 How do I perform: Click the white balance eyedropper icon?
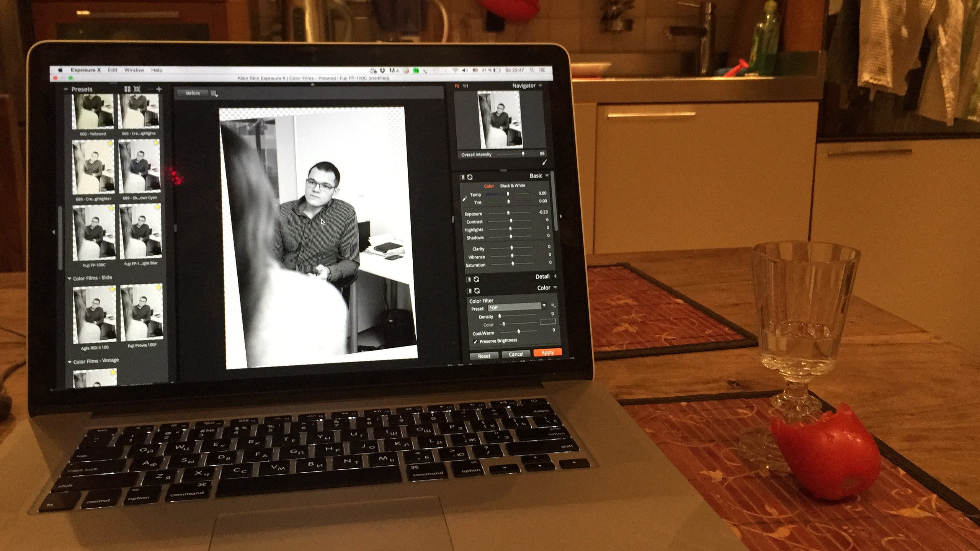(x=465, y=198)
